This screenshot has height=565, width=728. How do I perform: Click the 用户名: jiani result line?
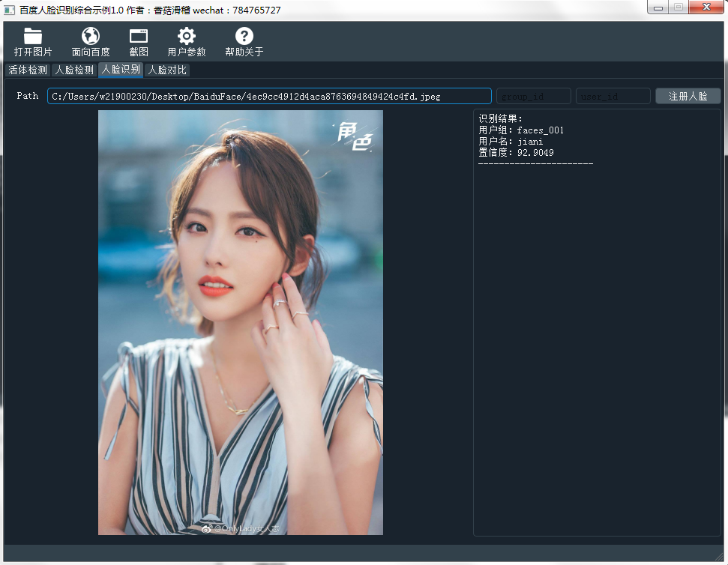(511, 142)
